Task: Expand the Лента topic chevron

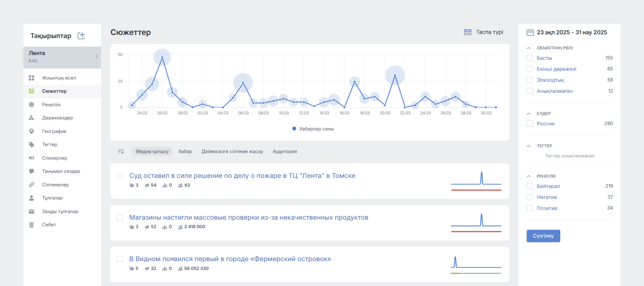Action: coord(97,56)
